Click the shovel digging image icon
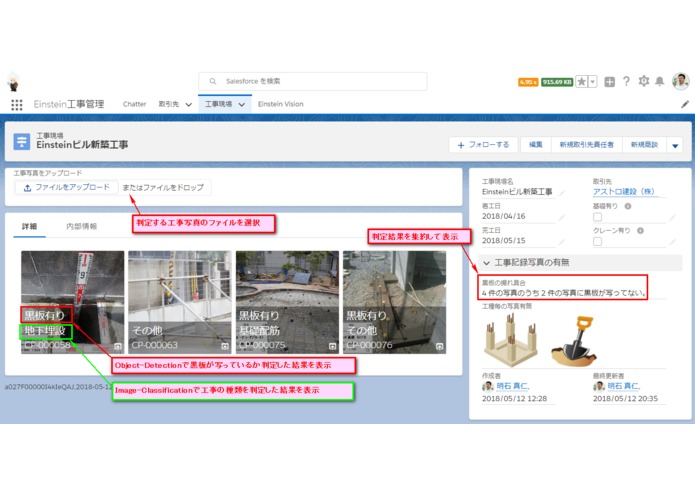The height and width of the screenshot is (494, 695). 574,341
